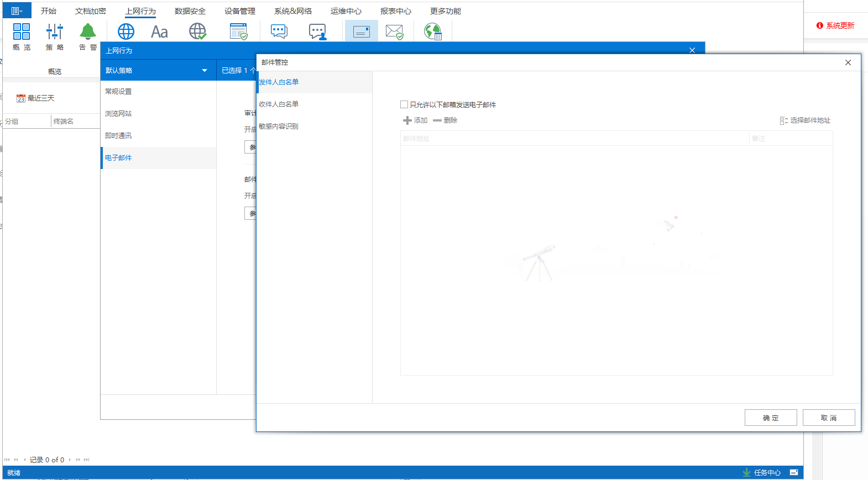Select 收件人白名单 in 邮件管控 sidebar
Viewport: 868px width, 480px height.
(x=315, y=104)
